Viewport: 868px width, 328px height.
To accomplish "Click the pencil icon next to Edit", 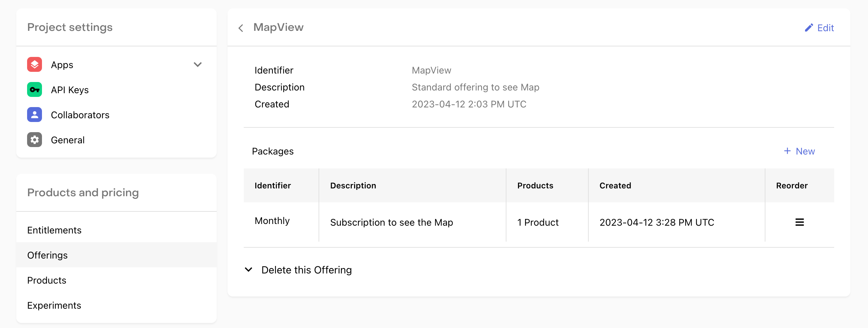I will 809,28.
